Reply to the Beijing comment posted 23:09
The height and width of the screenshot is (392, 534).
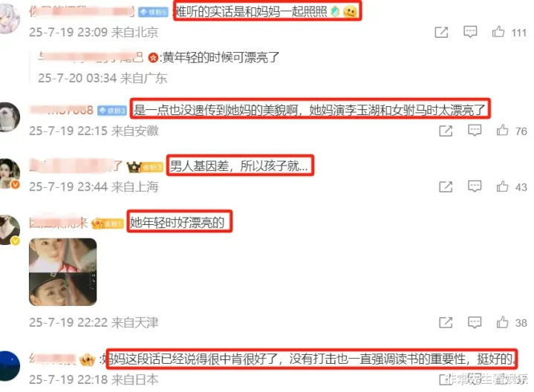470,32
